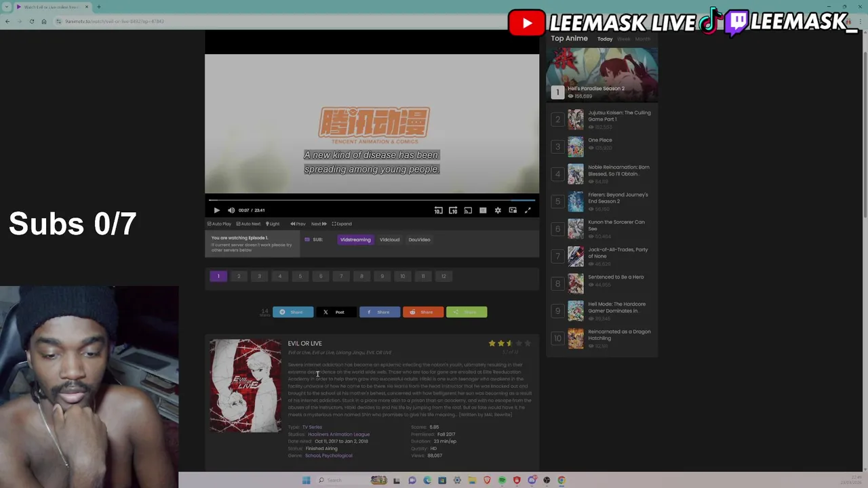Open episode 6
The image size is (868, 488).
click(x=321, y=276)
